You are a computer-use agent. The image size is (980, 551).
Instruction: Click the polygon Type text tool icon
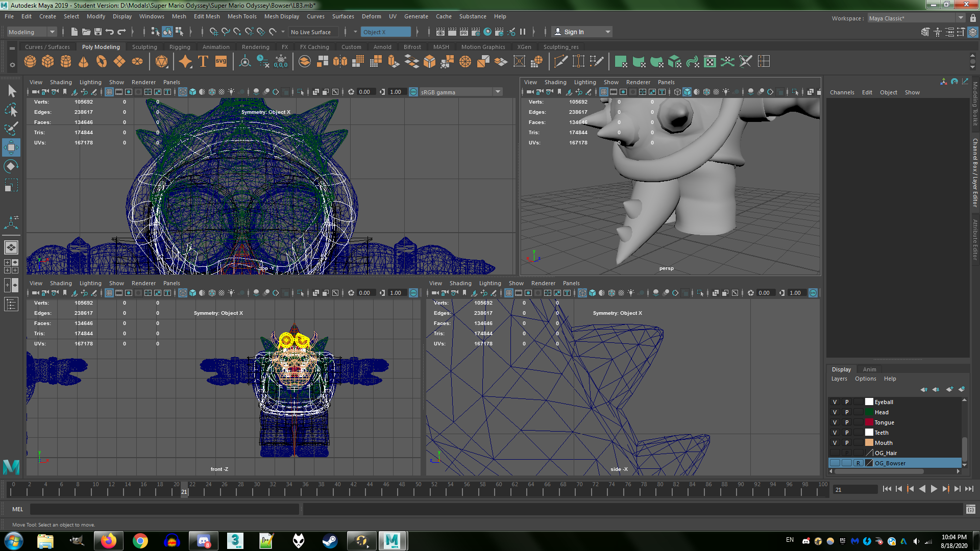[203, 62]
